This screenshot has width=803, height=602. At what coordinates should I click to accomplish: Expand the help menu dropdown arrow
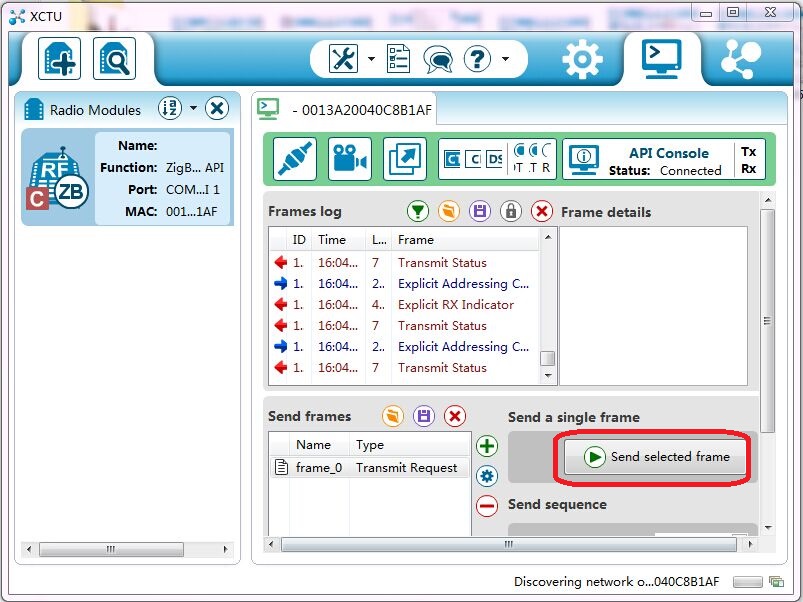click(506, 59)
